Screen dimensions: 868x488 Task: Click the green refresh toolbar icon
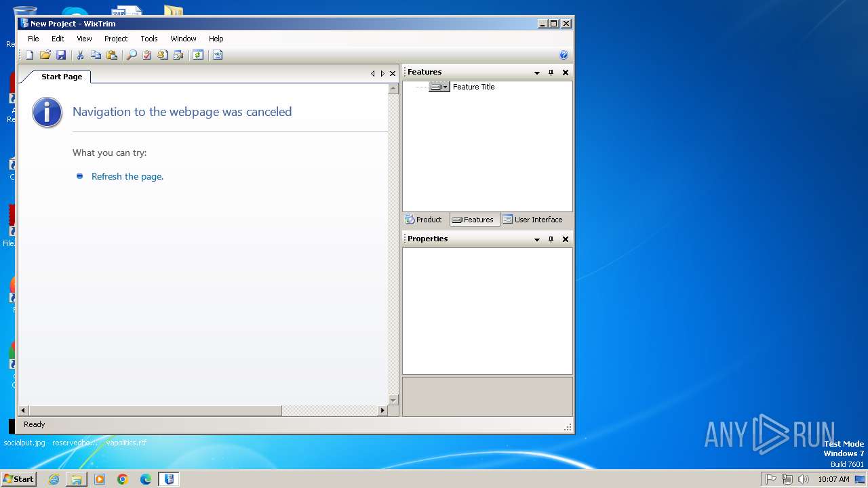(197, 55)
